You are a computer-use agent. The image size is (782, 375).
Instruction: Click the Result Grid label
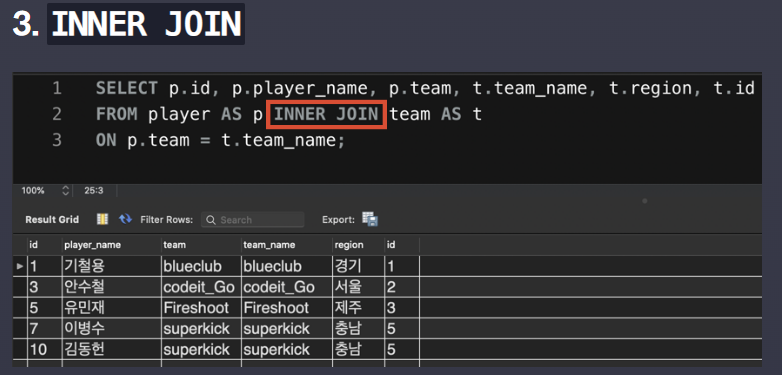click(52, 220)
